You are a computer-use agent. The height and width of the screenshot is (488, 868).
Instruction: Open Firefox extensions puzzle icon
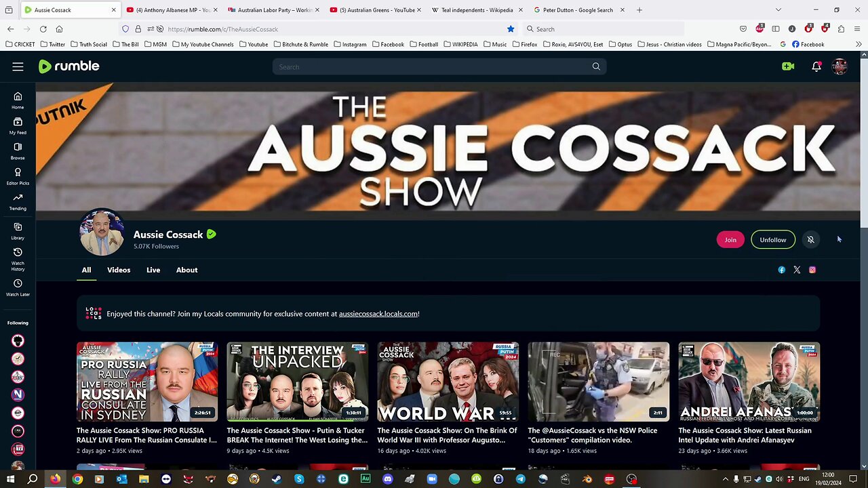[x=841, y=29]
